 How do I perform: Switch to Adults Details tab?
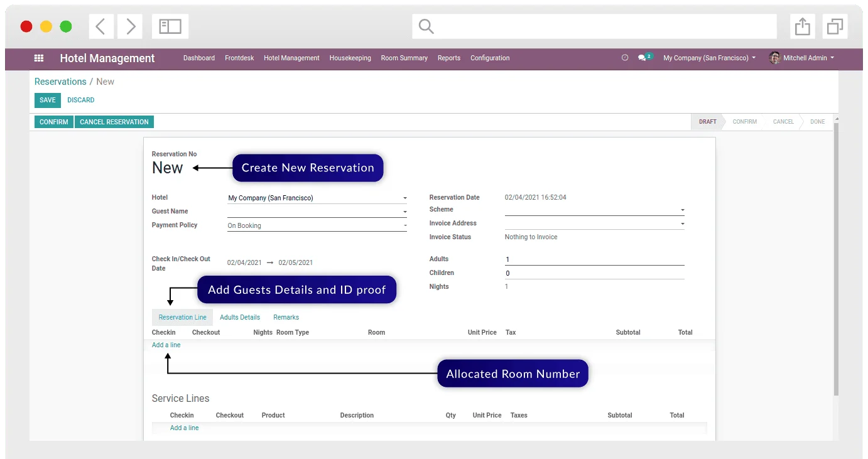pyautogui.click(x=240, y=317)
